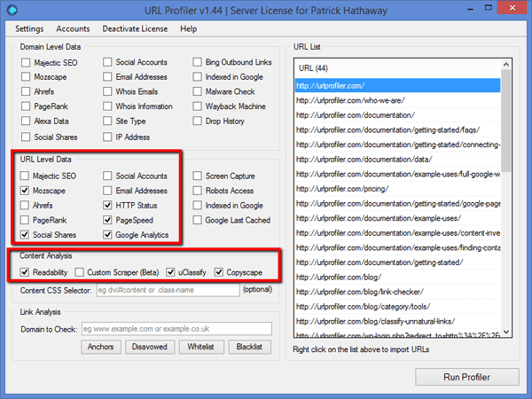Maximize the URL Profiler window
Screen dimensions: 532x399
click(x=489, y=8)
